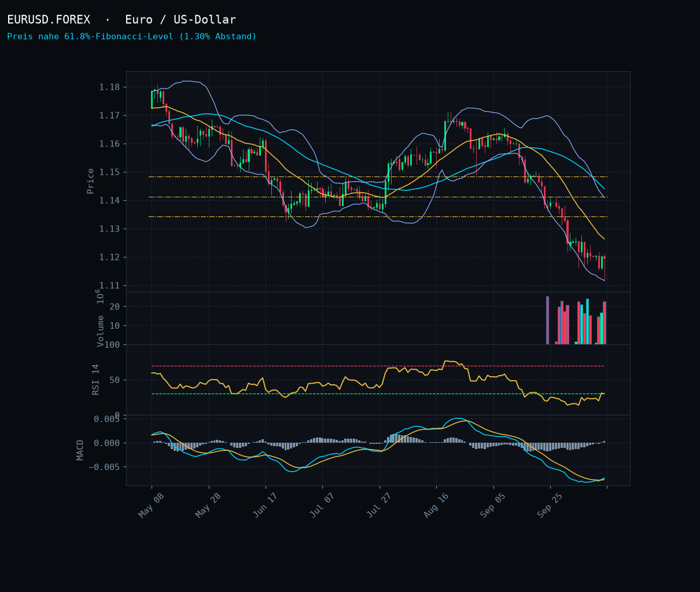Viewport: 700px width, 592px height.
Task: Click the volume axis 20 label
Action: (x=115, y=307)
